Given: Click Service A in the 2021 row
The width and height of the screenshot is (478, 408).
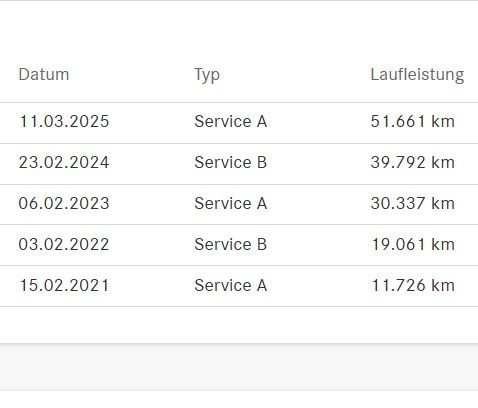Looking at the screenshot, I should (x=231, y=285).
